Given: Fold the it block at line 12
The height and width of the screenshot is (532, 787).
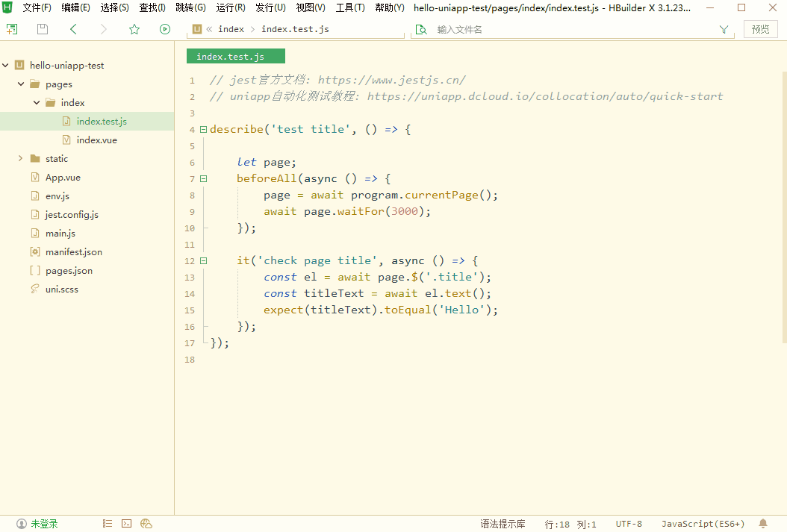Looking at the screenshot, I should [203, 260].
